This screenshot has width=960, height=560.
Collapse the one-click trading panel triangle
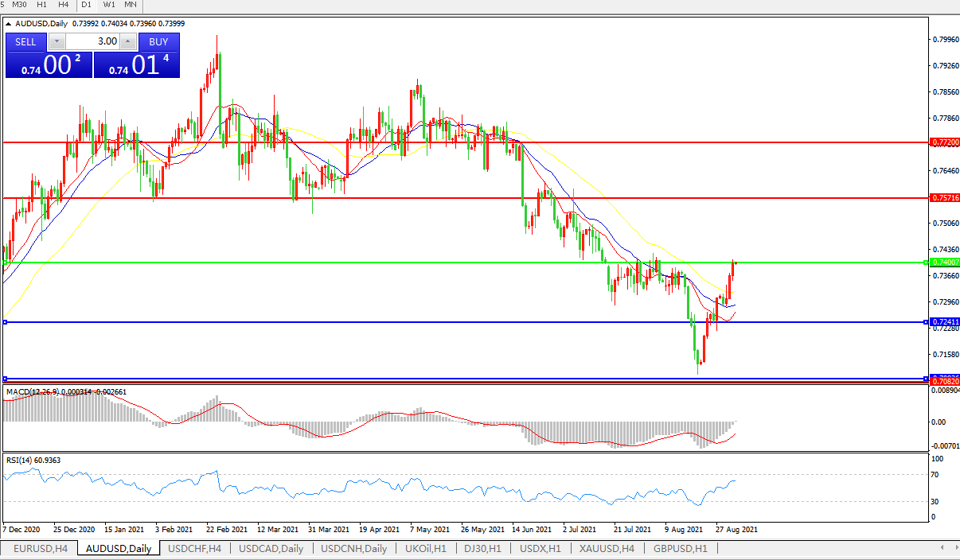[9, 23]
